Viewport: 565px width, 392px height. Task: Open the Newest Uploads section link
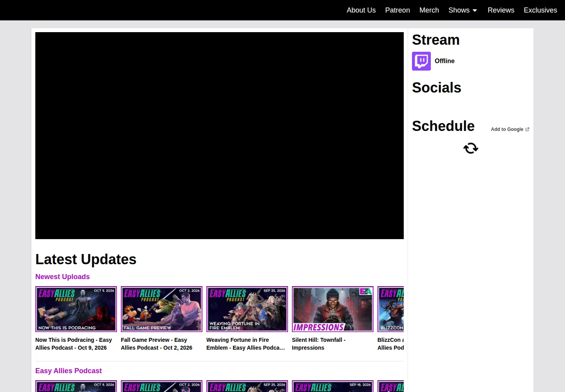(x=62, y=277)
